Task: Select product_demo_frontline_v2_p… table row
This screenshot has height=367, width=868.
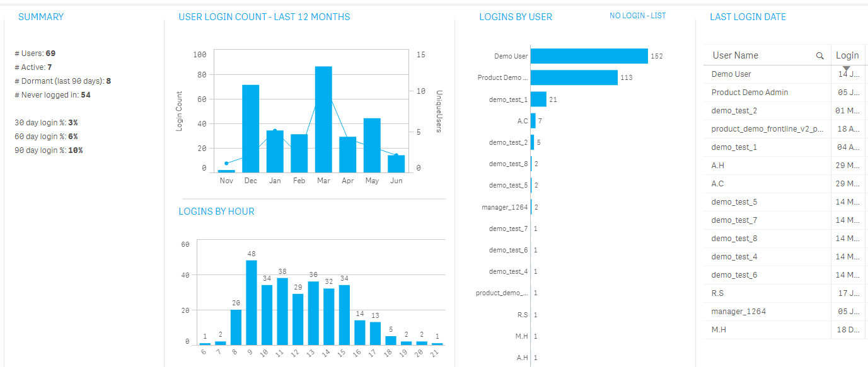Action: point(767,129)
